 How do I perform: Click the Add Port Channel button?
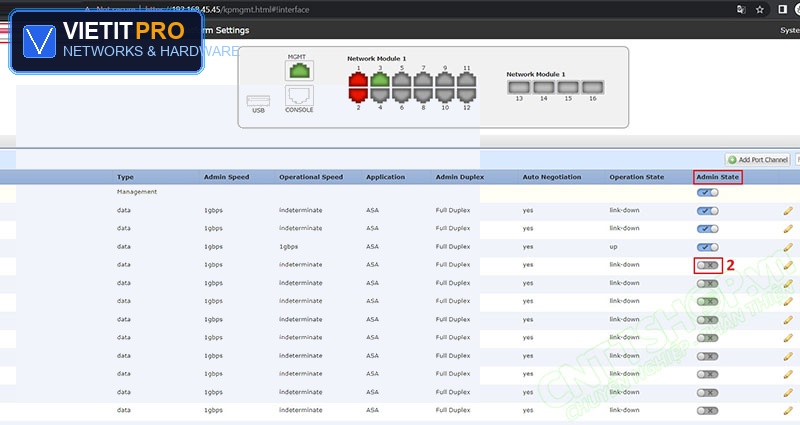pos(758,160)
